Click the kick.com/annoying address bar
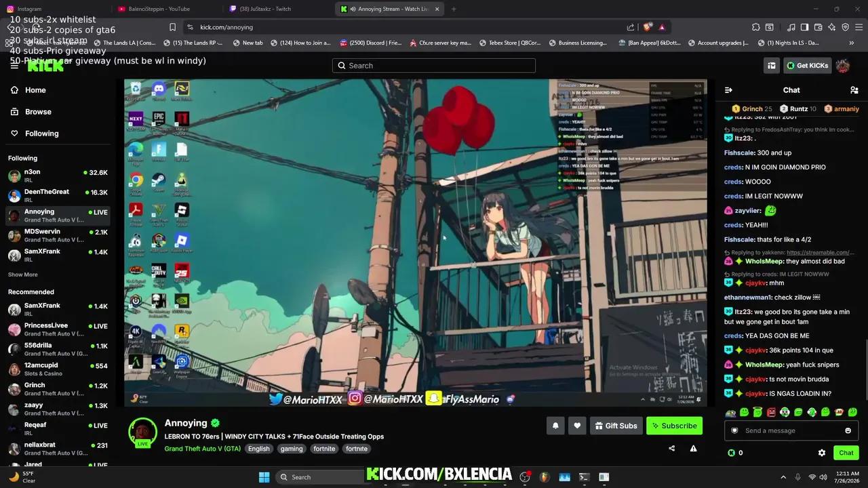This screenshot has width=868, height=488. 407,27
